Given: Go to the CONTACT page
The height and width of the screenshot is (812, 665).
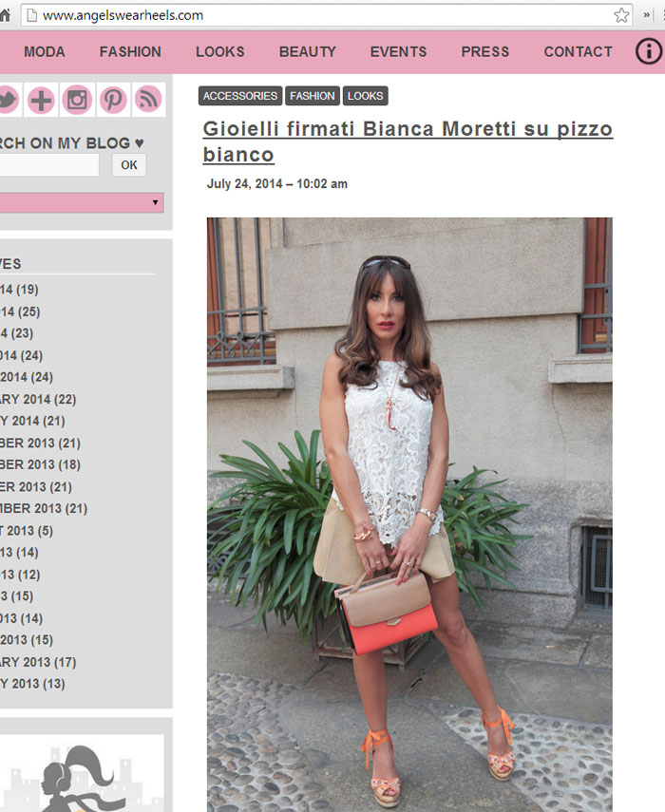Looking at the screenshot, I should (578, 52).
